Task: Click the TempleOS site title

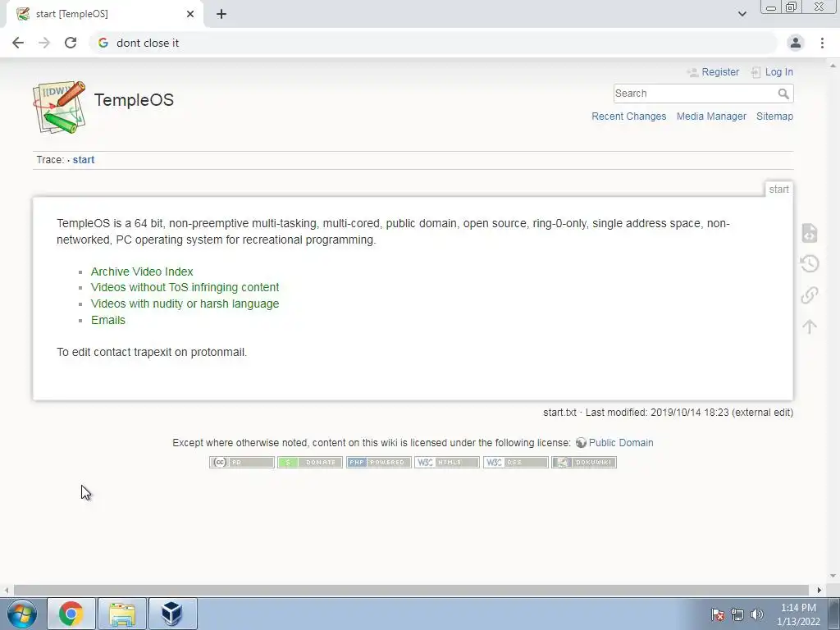Action: 134,99
